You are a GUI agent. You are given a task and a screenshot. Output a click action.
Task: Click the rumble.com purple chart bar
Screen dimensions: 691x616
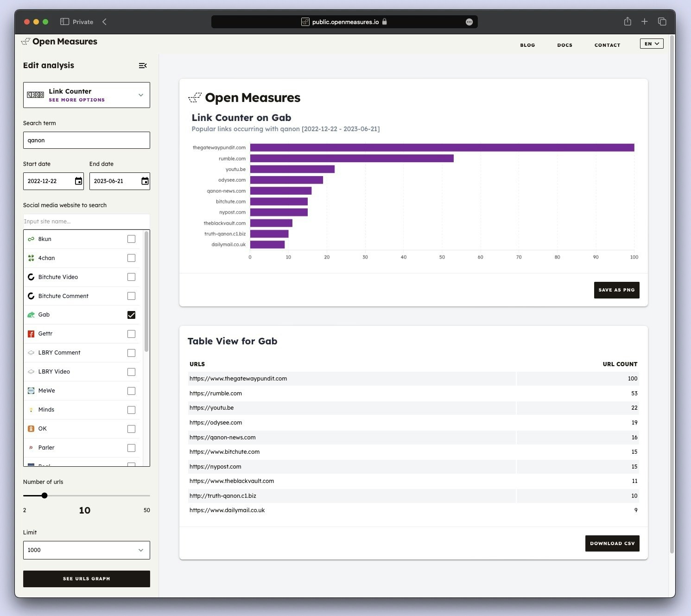352,159
